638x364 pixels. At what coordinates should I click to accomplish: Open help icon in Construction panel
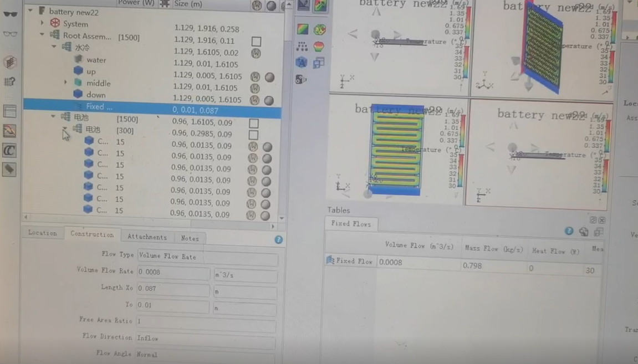[279, 239]
